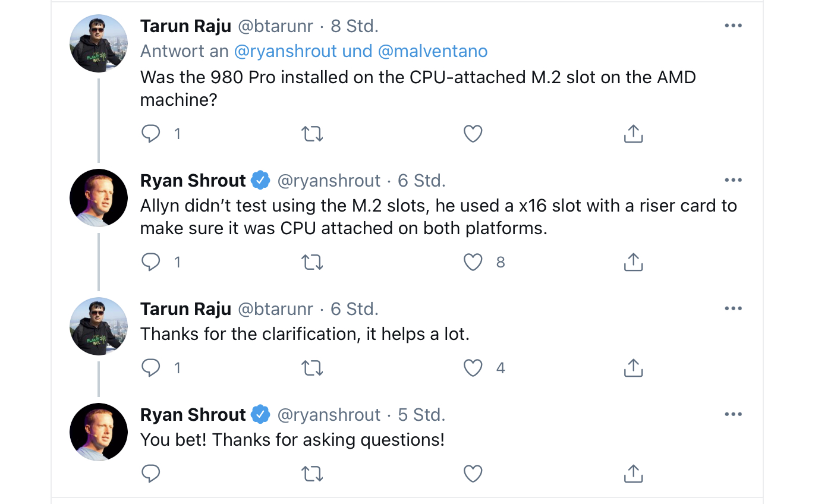Share Tarun Raju's first tweet

[633, 134]
